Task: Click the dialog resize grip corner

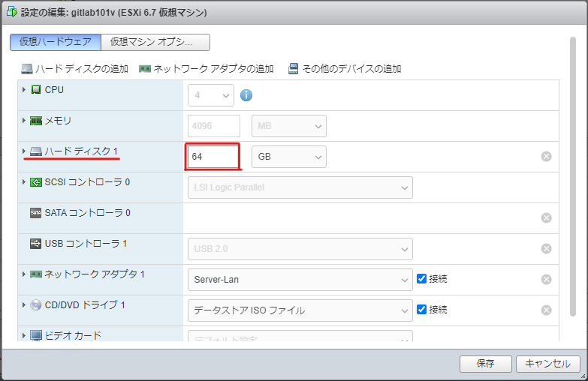Action: tap(583, 376)
